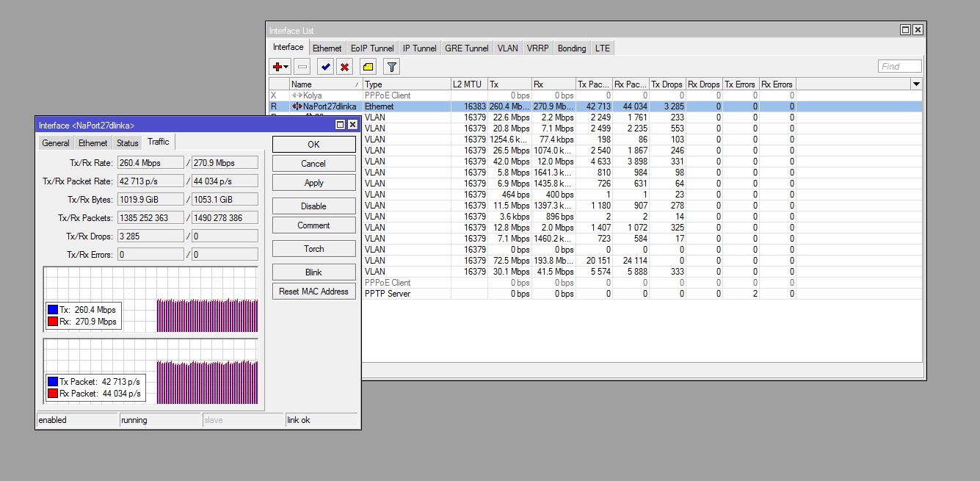Click the Reset MAC Address button
Viewport: 980px width, 481px height.
tap(313, 292)
